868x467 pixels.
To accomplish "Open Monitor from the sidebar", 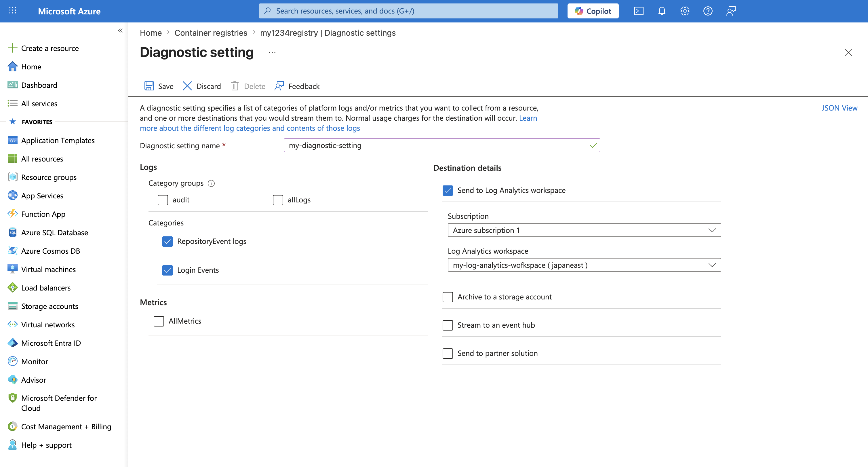I will 35,361.
